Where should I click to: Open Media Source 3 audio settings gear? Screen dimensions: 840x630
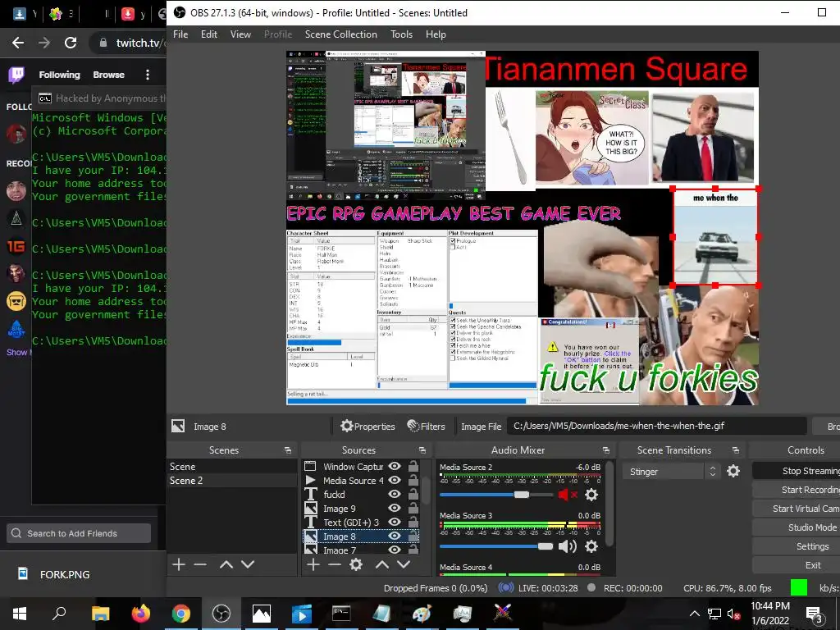(591, 546)
